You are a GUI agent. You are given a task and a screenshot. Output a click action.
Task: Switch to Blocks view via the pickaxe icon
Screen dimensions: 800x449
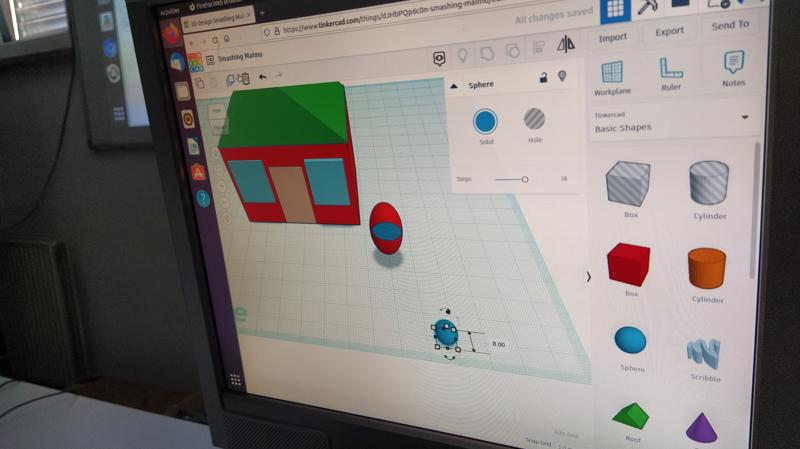pos(647,8)
